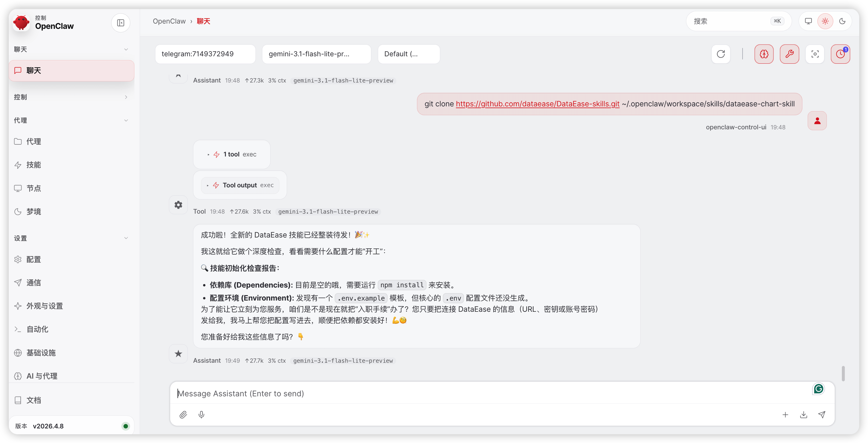Open the 基础设施 infrastructure page
The image size is (868, 443).
(x=71, y=353)
